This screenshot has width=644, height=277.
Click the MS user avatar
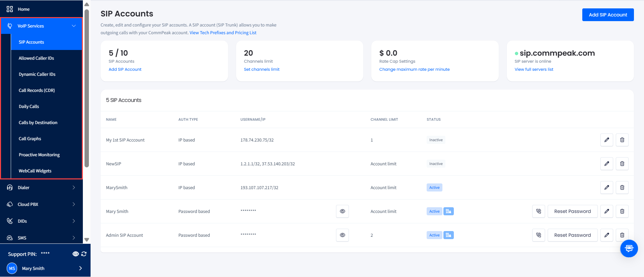12,268
